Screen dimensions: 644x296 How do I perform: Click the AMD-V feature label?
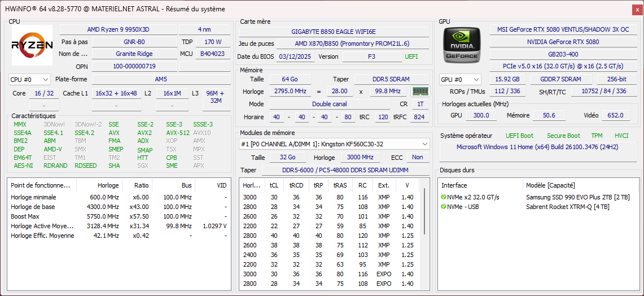[52, 149]
